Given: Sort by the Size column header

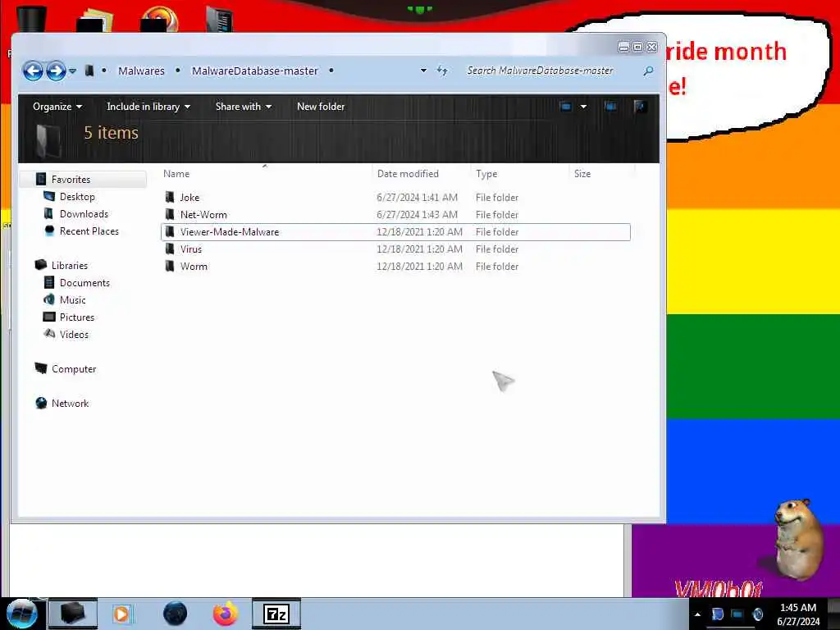Looking at the screenshot, I should (x=582, y=174).
